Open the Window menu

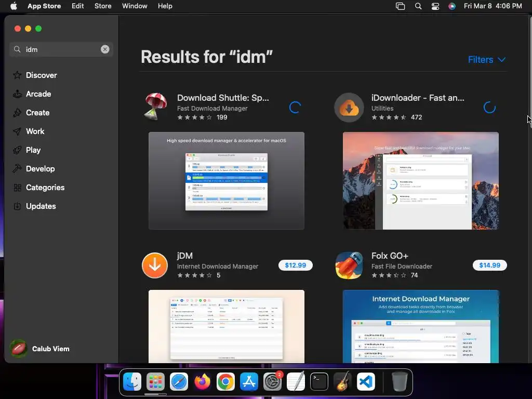coord(135,6)
